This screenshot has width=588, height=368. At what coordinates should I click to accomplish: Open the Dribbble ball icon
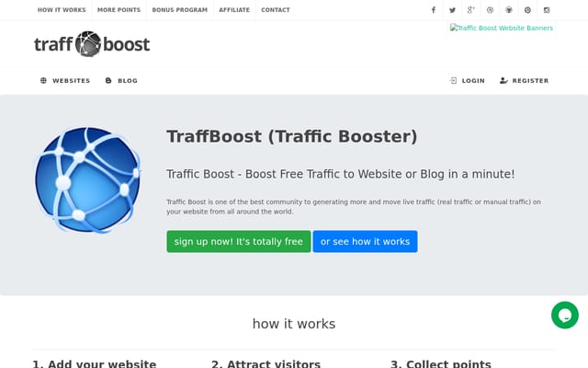(x=490, y=10)
